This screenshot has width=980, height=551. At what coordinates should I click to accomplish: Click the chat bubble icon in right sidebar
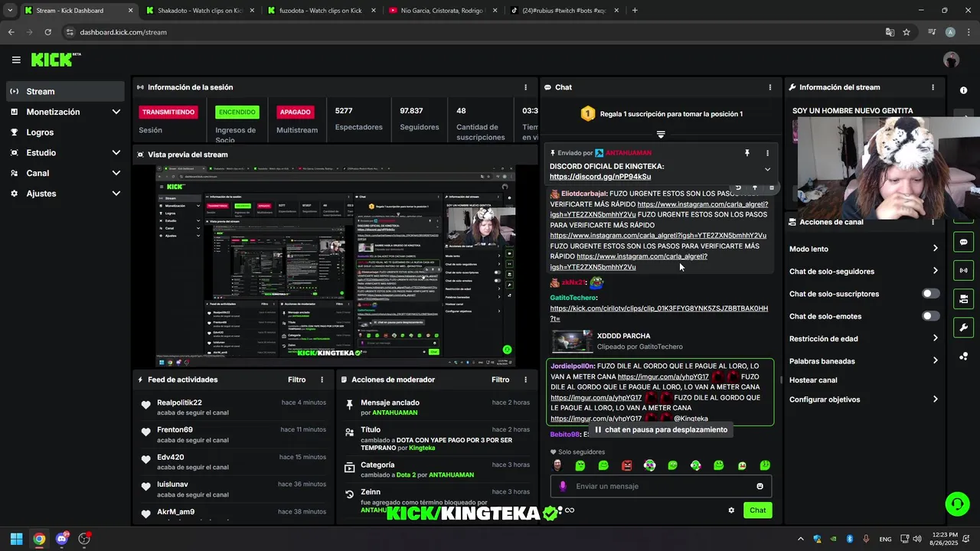963,242
